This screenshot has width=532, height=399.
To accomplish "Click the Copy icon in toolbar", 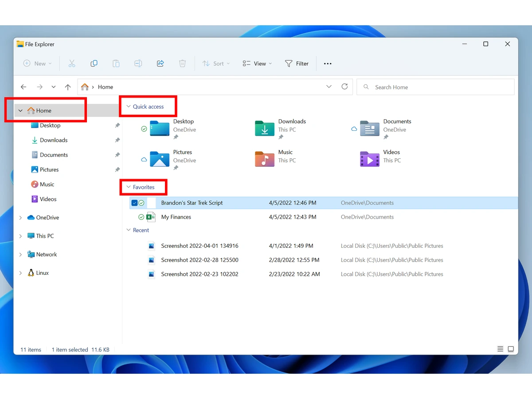I will [94, 63].
